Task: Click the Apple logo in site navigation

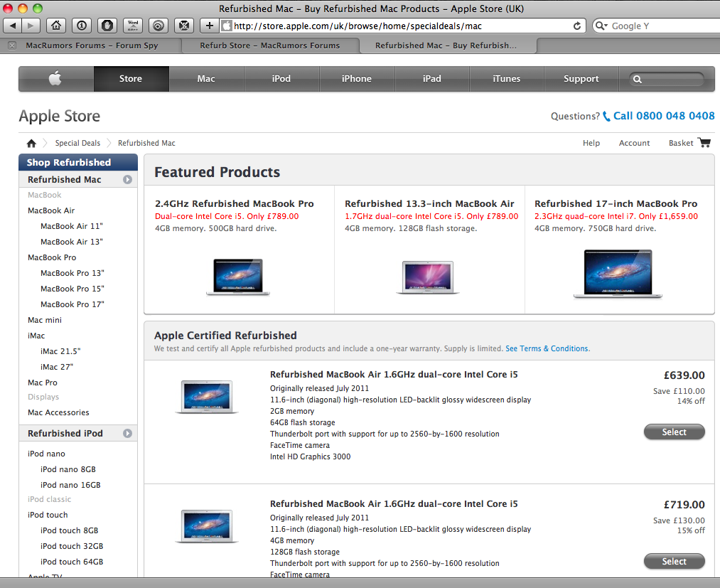Action: [55, 78]
